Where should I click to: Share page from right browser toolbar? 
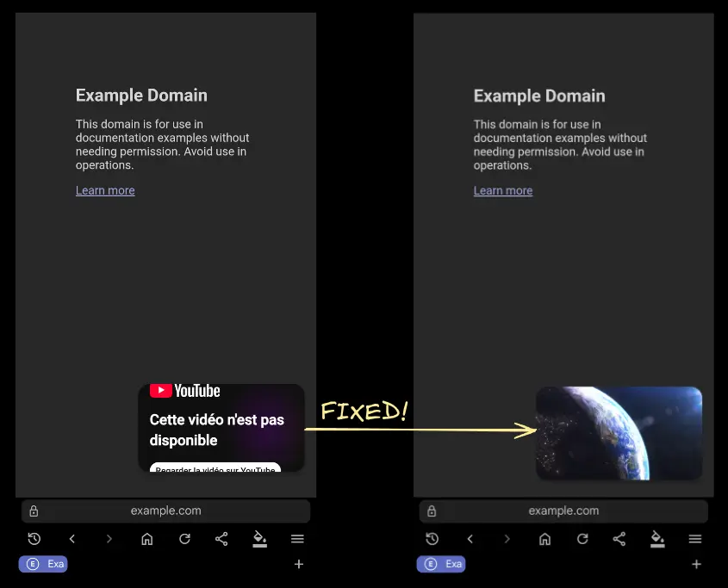click(619, 539)
